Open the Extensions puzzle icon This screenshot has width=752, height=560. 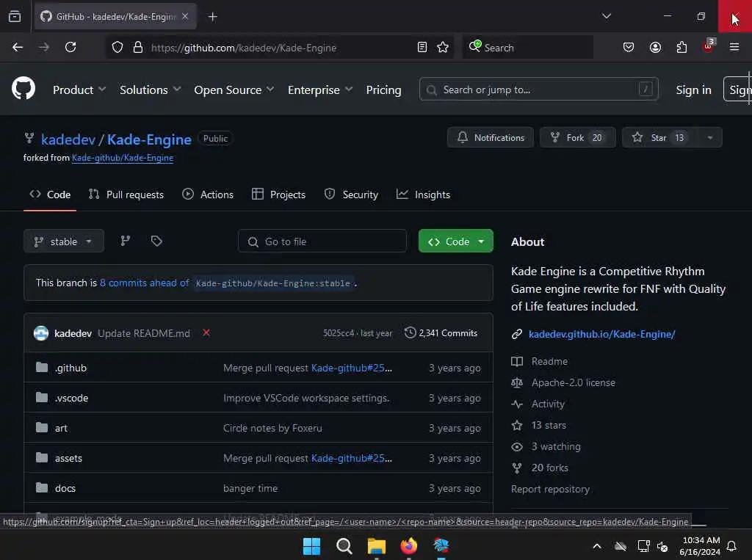[x=681, y=47]
